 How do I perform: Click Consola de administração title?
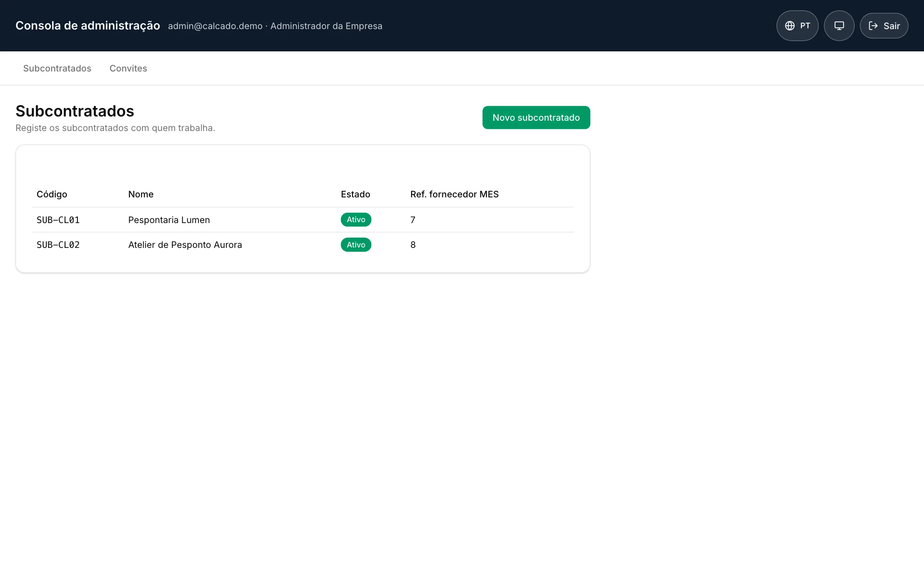(88, 26)
